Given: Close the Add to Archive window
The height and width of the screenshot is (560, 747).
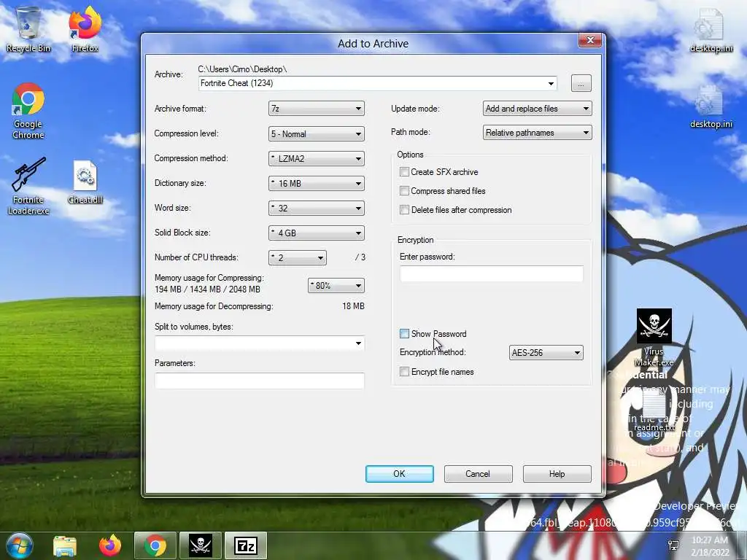Looking at the screenshot, I should point(590,41).
